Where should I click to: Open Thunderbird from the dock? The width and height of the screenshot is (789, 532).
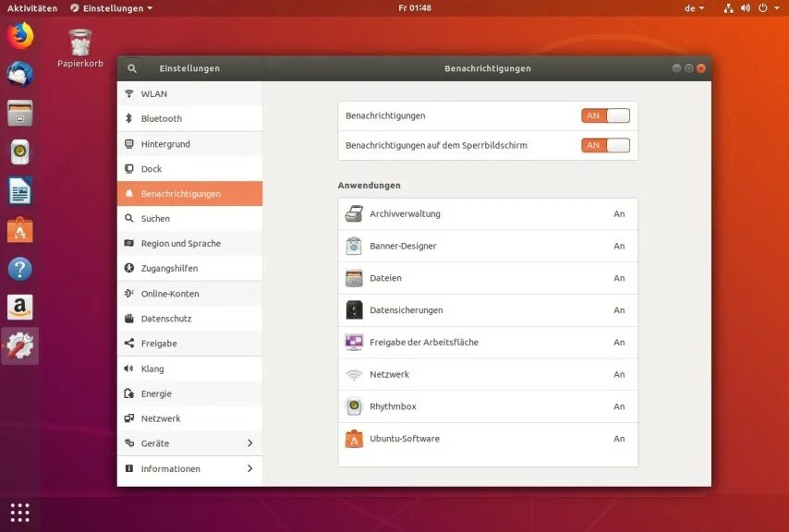(x=20, y=75)
